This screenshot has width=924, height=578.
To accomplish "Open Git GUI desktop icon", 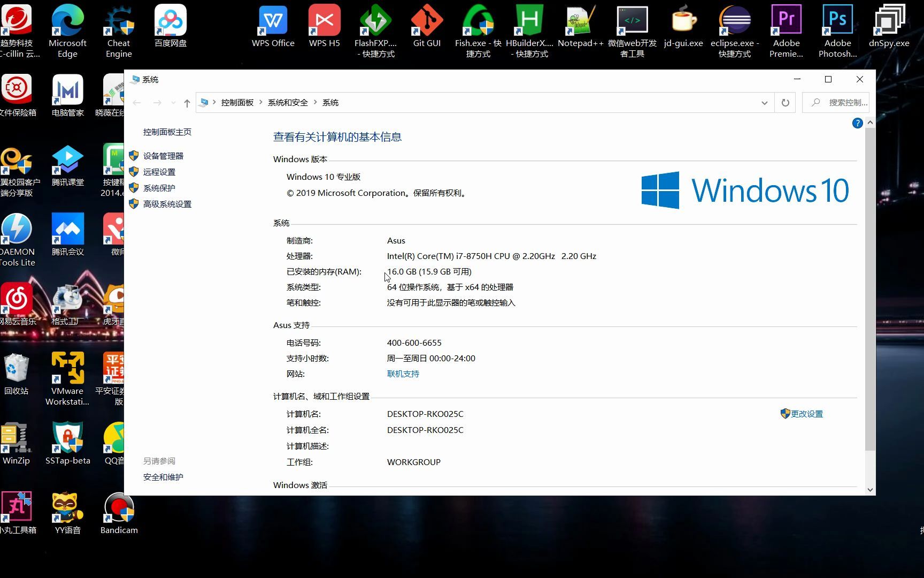I will [427, 26].
